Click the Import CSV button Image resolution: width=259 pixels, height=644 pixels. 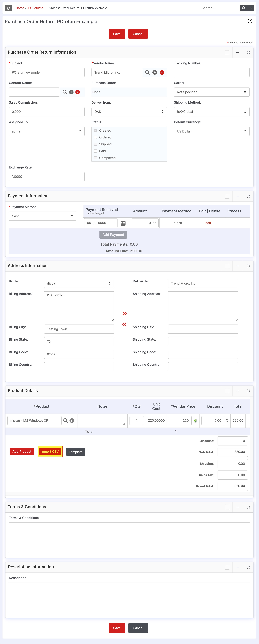(50, 452)
